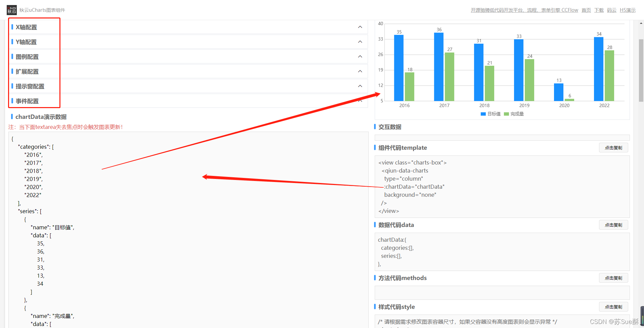Copy the 样式代码style code
Viewport: 644px width, 328px height.
[613, 307]
